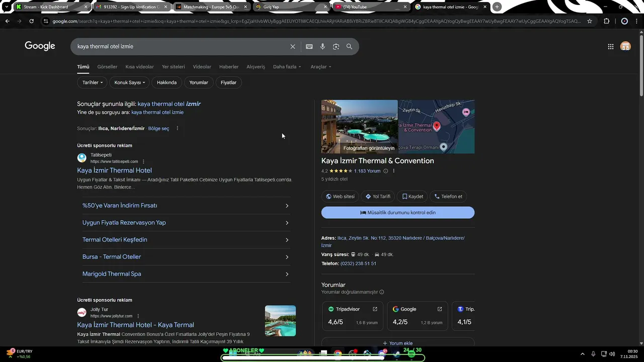This screenshot has height=362, width=644.
Task: Click the Jolly Tur site favicon
Action: point(82,312)
